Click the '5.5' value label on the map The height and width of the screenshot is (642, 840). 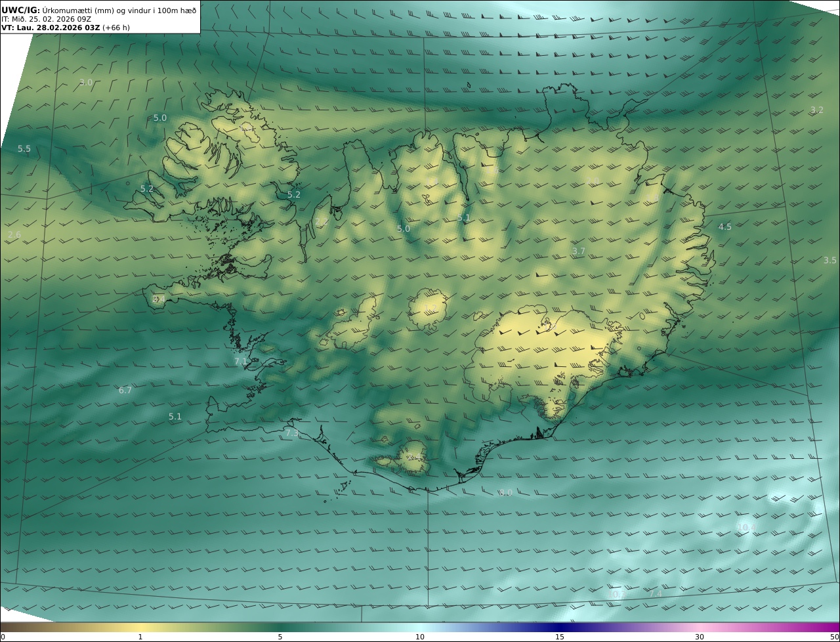tap(24, 149)
